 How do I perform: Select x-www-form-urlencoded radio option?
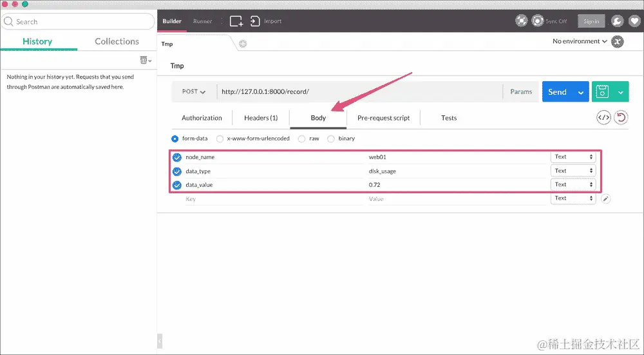click(220, 139)
